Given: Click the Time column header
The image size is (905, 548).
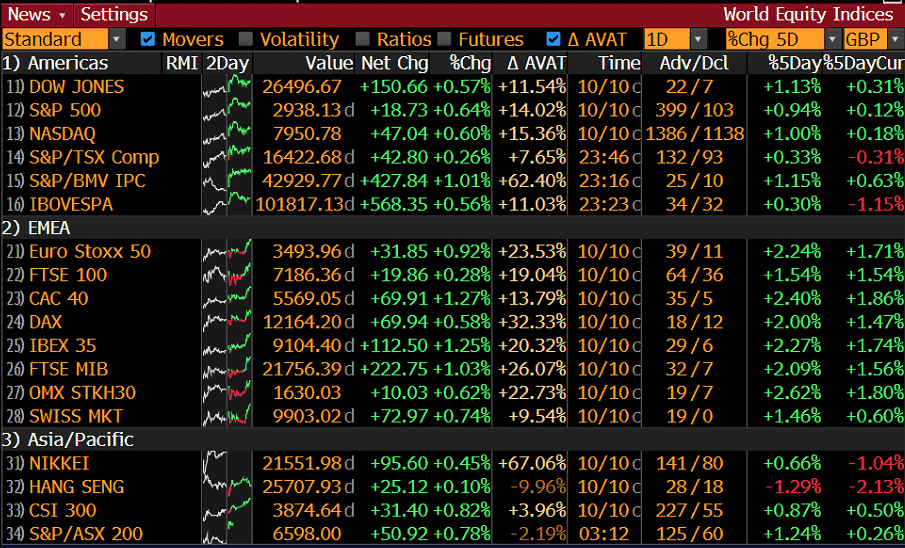Looking at the screenshot, I should pos(619,63).
